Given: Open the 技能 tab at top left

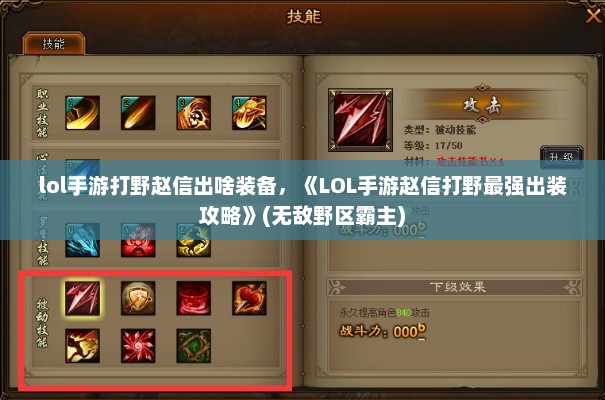Looking at the screenshot, I should tap(54, 44).
